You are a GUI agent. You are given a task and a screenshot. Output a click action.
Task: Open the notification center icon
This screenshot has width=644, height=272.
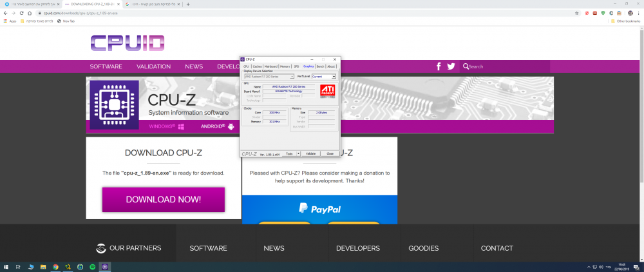coord(636,267)
